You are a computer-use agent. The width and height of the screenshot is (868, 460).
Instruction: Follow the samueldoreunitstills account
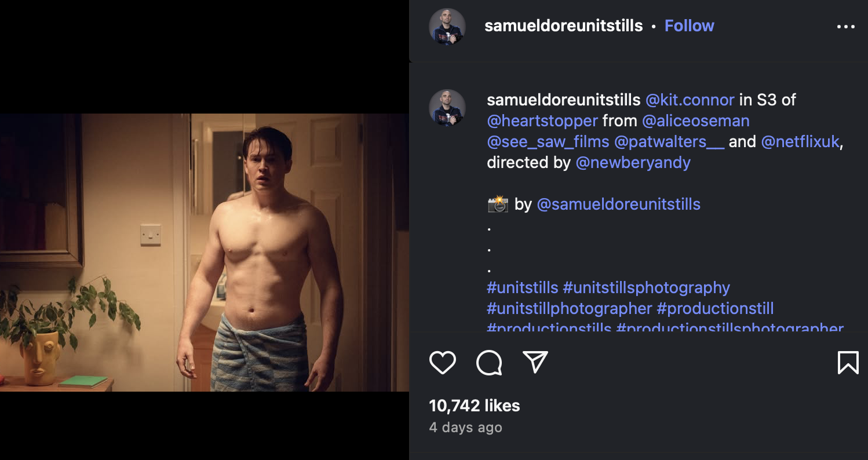click(690, 25)
